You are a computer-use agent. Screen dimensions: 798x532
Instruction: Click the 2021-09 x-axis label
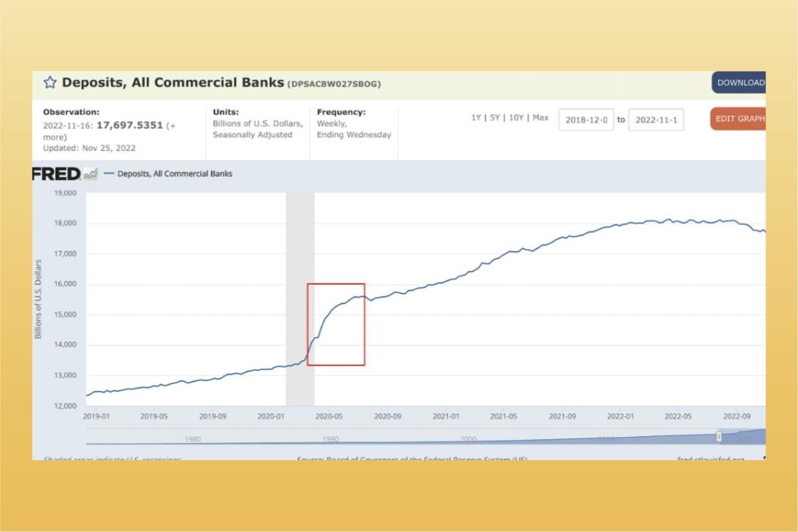click(562, 416)
